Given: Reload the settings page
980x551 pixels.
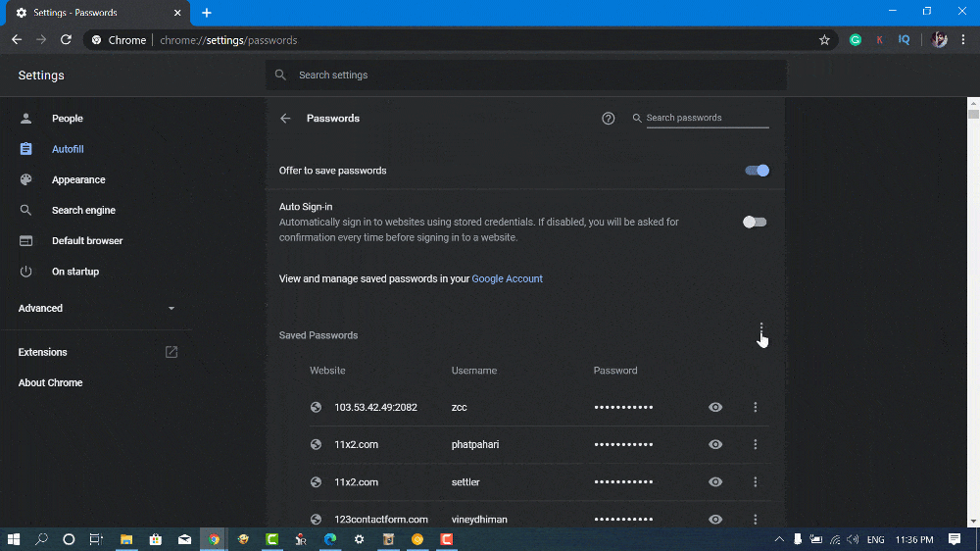Looking at the screenshot, I should pyautogui.click(x=66, y=40).
